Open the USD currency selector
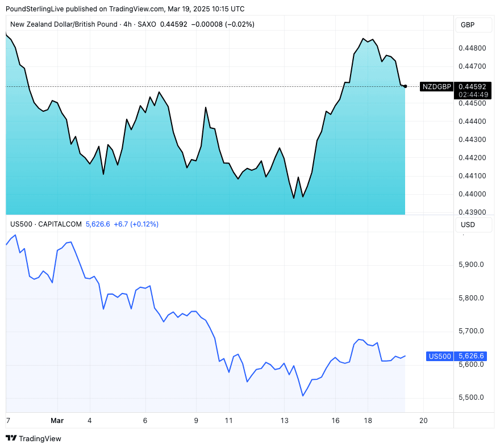 coord(473,225)
